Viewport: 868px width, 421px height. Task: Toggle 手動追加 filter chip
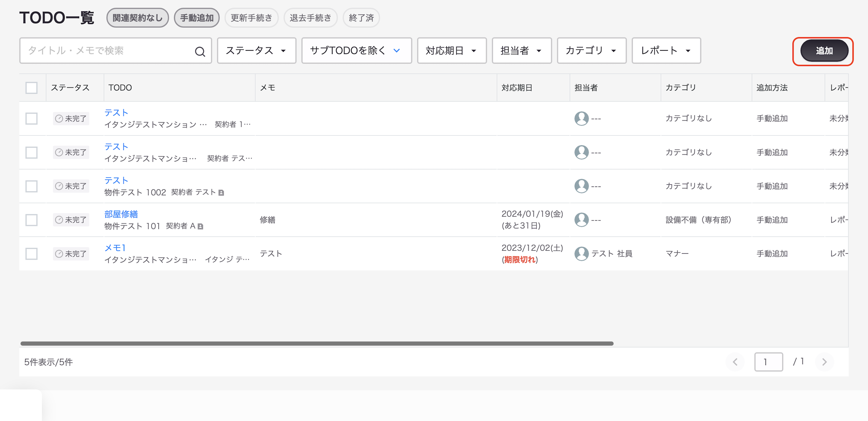pyautogui.click(x=197, y=18)
